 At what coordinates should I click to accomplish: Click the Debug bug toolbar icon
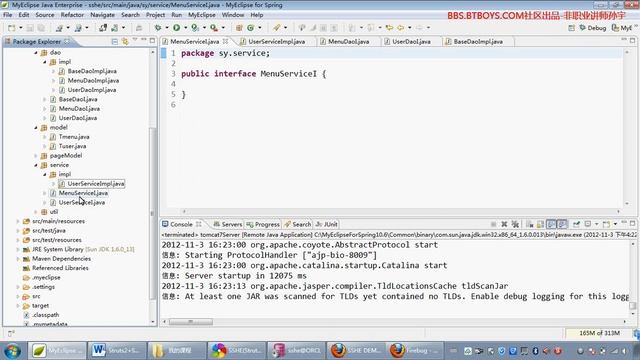[158, 28]
